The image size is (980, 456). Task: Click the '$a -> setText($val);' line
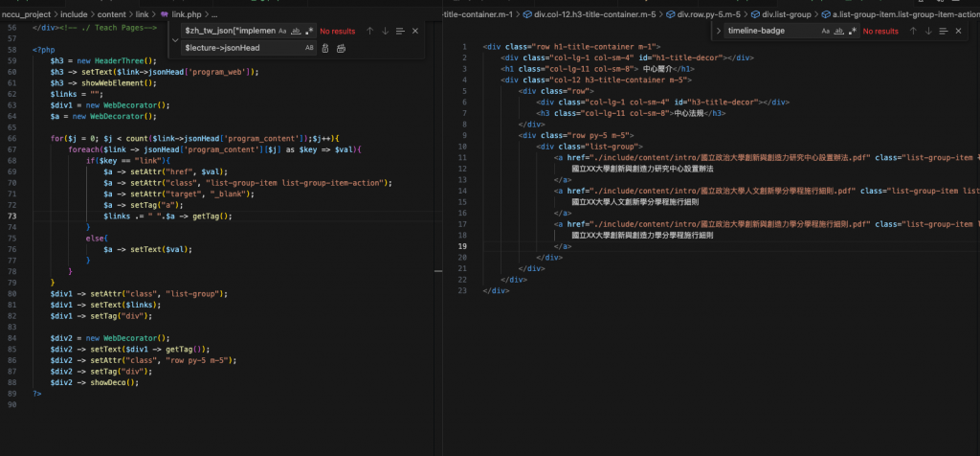pyautogui.click(x=147, y=249)
